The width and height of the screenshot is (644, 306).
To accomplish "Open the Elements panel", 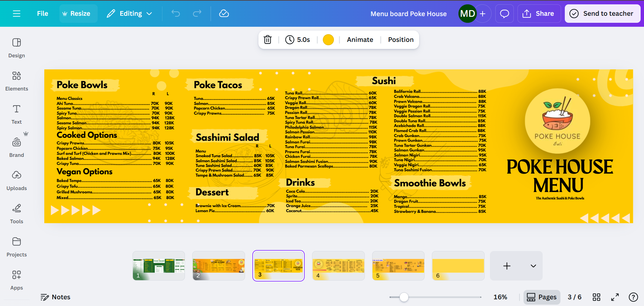I will (16, 81).
